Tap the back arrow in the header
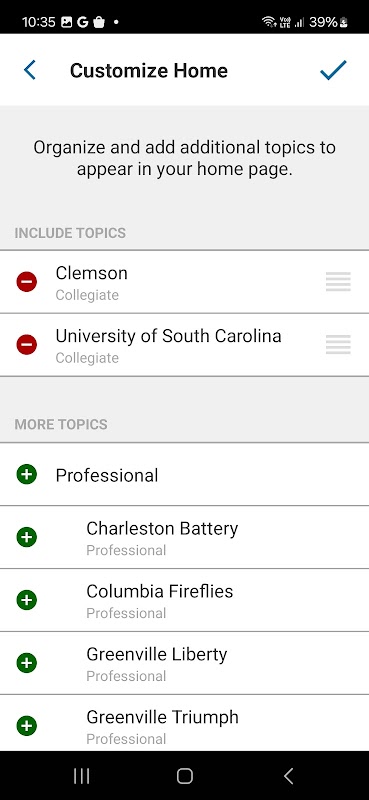The image size is (369, 800). coord(30,70)
